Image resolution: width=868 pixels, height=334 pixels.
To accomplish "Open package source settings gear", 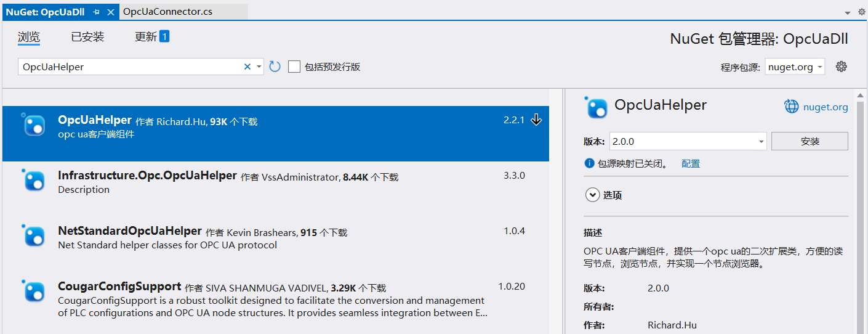I will (x=842, y=67).
